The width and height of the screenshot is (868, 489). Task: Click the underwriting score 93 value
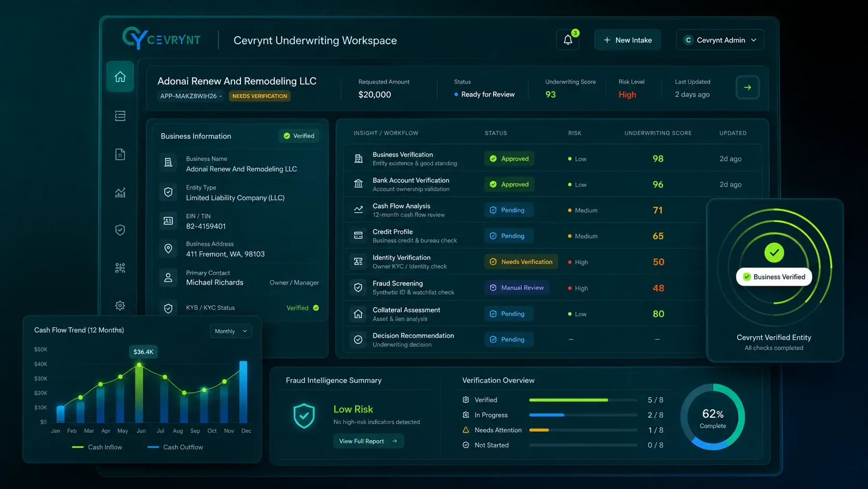pos(550,95)
